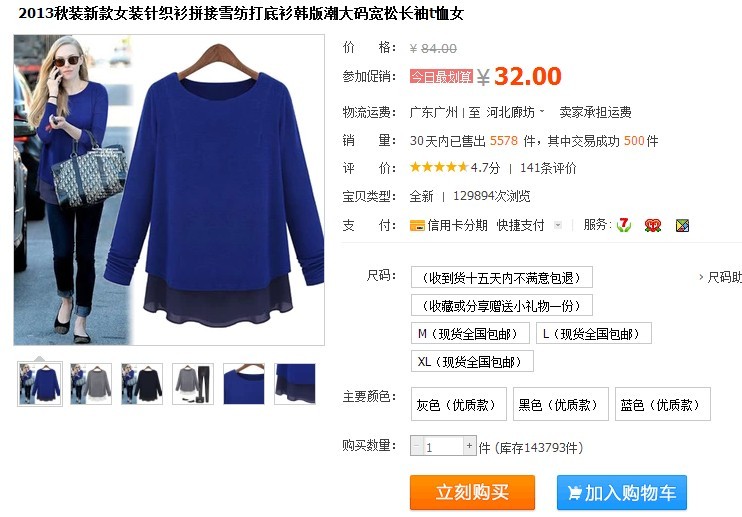Pick the 灰色（优质款） color option
The width and height of the screenshot is (742, 517).
tap(459, 404)
